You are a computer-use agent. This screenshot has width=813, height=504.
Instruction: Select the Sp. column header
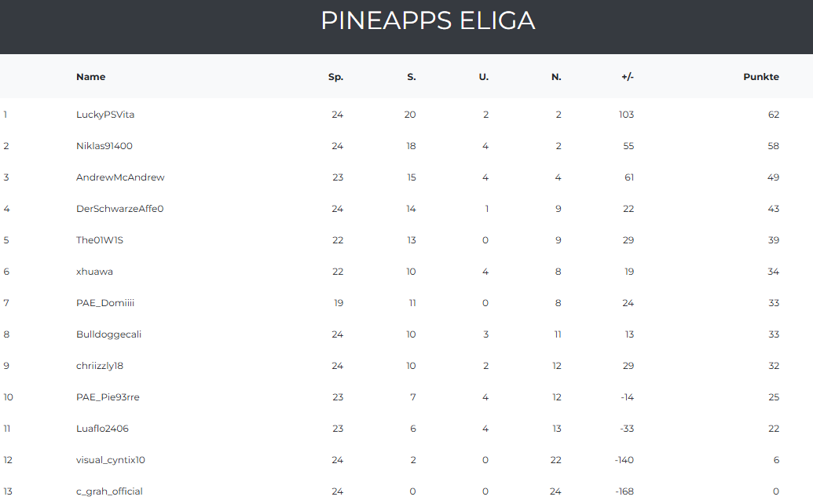pyautogui.click(x=335, y=77)
